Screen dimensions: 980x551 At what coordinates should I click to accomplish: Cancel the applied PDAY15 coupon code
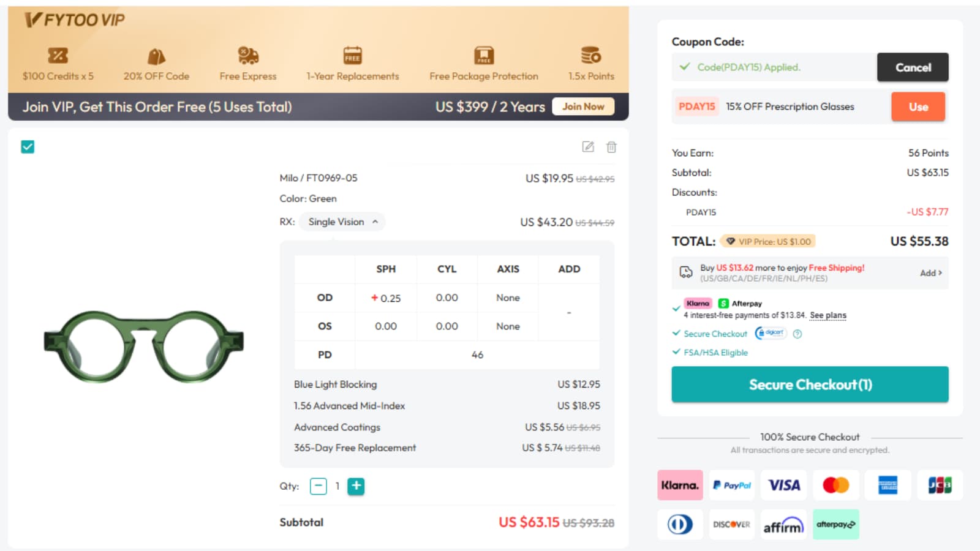pyautogui.click(x=913, y=67)
